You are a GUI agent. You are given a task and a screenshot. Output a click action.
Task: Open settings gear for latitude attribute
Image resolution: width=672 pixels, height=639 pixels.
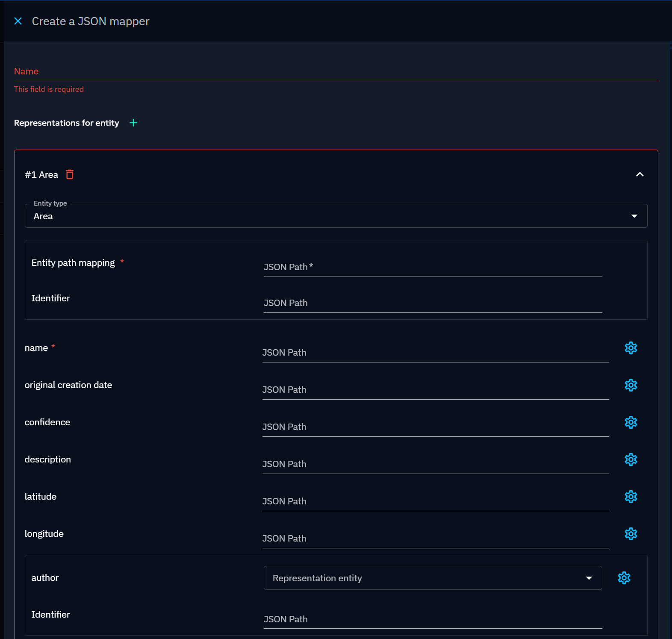click(631, 497)
